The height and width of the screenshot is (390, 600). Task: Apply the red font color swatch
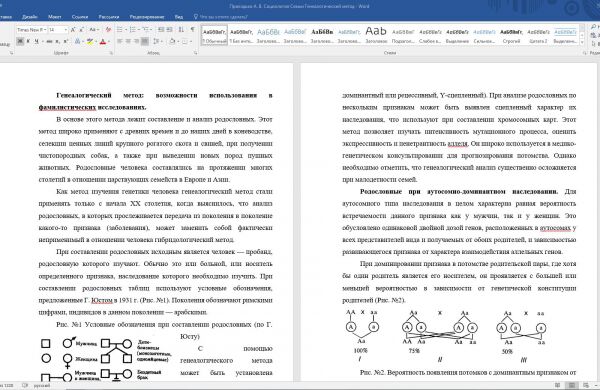(103, 41)
